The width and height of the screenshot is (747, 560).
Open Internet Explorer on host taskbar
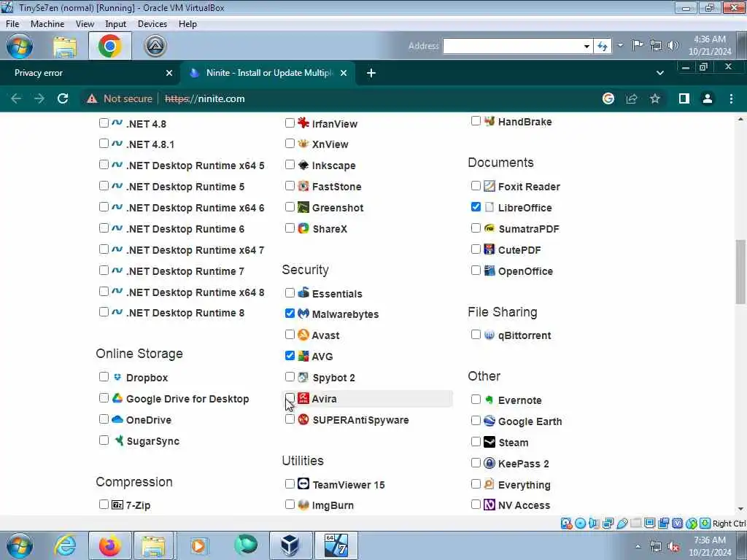tap(65, 545)
